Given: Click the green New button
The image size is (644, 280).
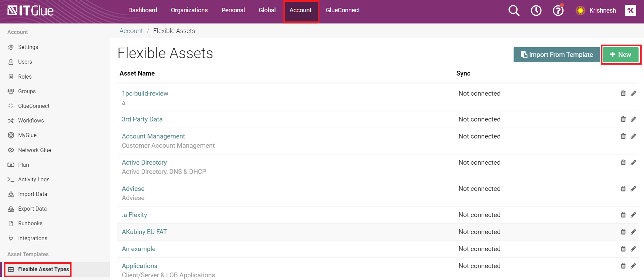Looking at the screenshot, I should pos(621,54).
